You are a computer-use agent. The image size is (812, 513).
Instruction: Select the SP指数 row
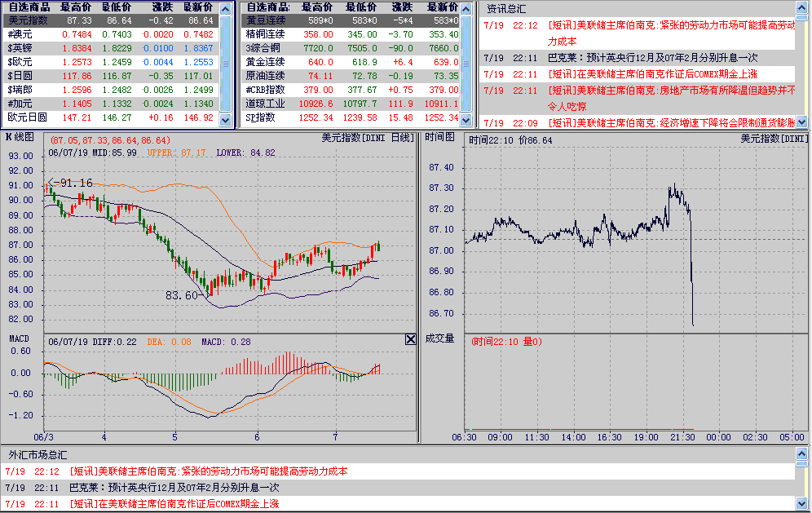[x=351, y=117]
